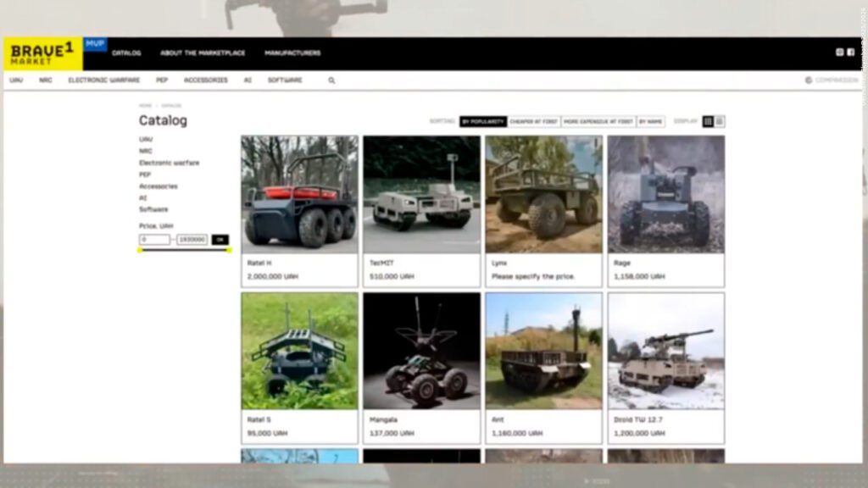Click the Brave1 Market logo
Image resolution: width=868 pixels, height=488 pixels.
point(42,53)
